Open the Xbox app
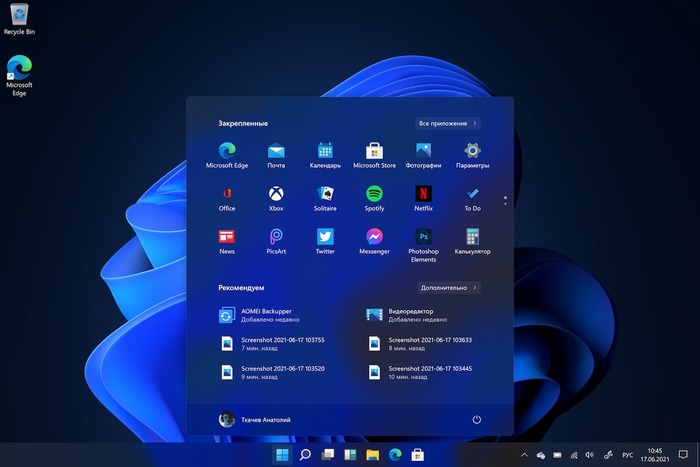Screen dimensions: 700x467 pyautogui.click(x=276, y=198)
